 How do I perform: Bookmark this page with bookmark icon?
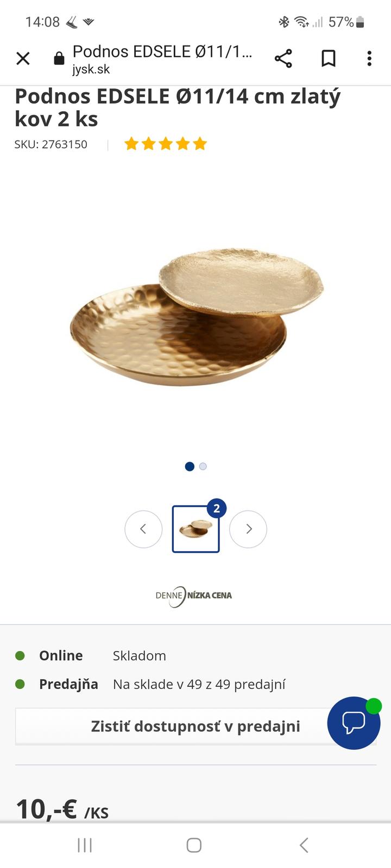click(328, 58)
